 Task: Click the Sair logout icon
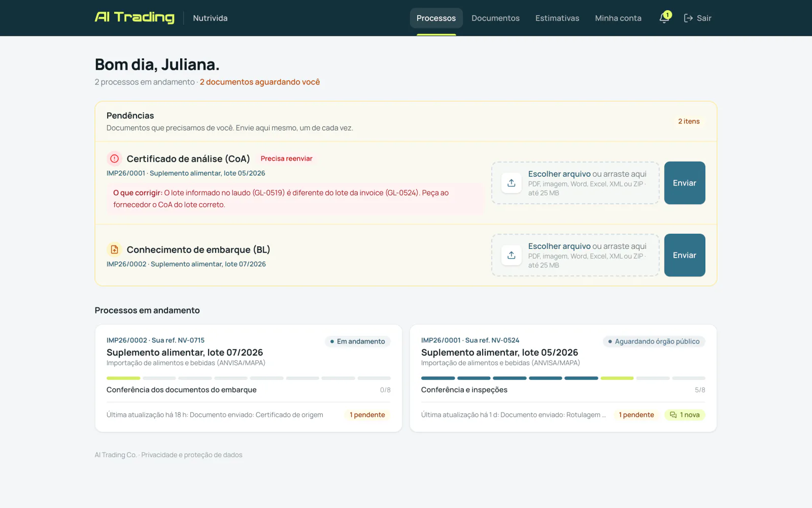coord(688,18)
